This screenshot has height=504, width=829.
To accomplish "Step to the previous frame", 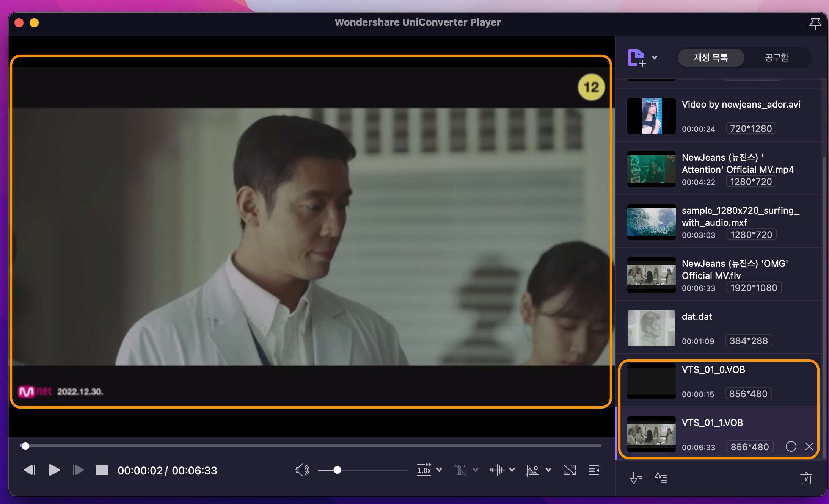I will click(x=30, y=470).
